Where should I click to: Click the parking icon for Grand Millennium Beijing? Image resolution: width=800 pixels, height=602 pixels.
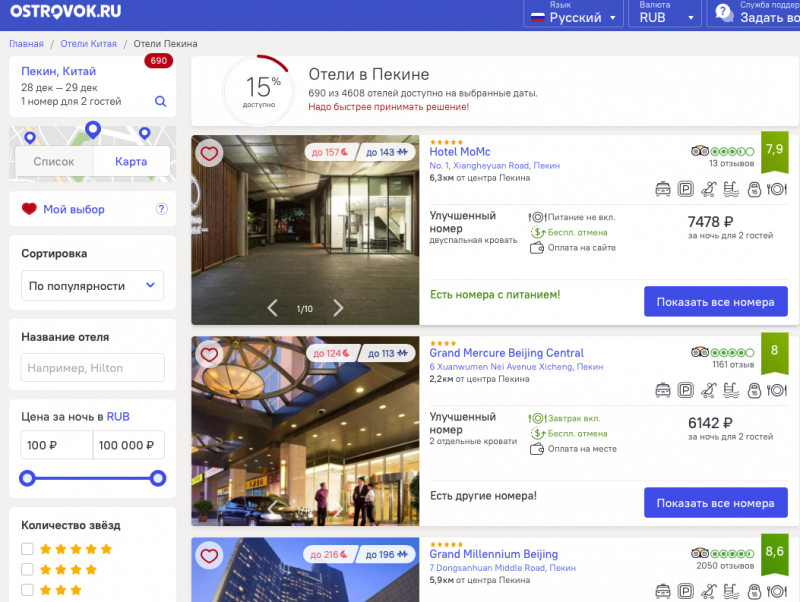(x=685, y=591)
